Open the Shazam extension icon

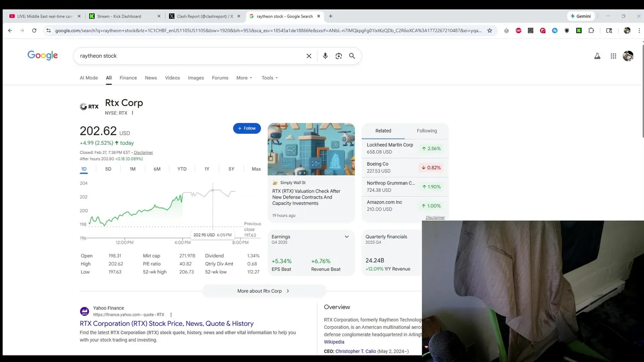(x=554, y=31)
